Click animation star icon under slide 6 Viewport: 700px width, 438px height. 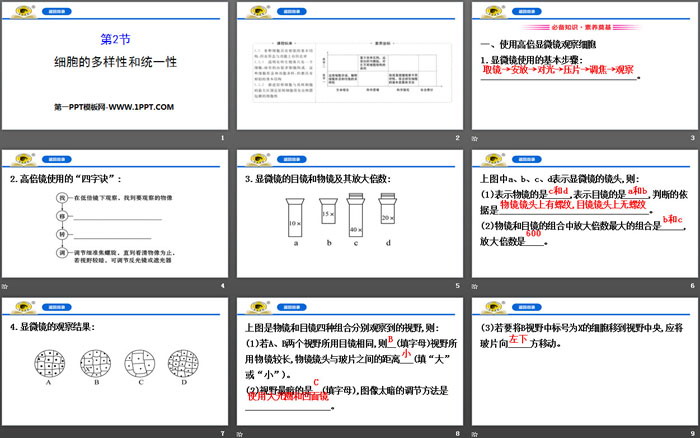(x=475, y=286)
